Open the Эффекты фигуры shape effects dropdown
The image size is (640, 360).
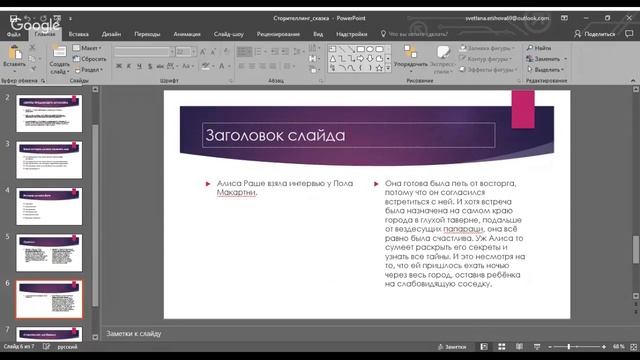click(x=488, y=70)
